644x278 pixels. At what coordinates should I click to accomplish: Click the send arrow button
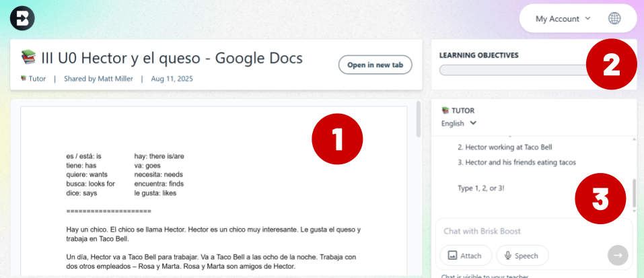pyautogui.click(x=618, y=255)
